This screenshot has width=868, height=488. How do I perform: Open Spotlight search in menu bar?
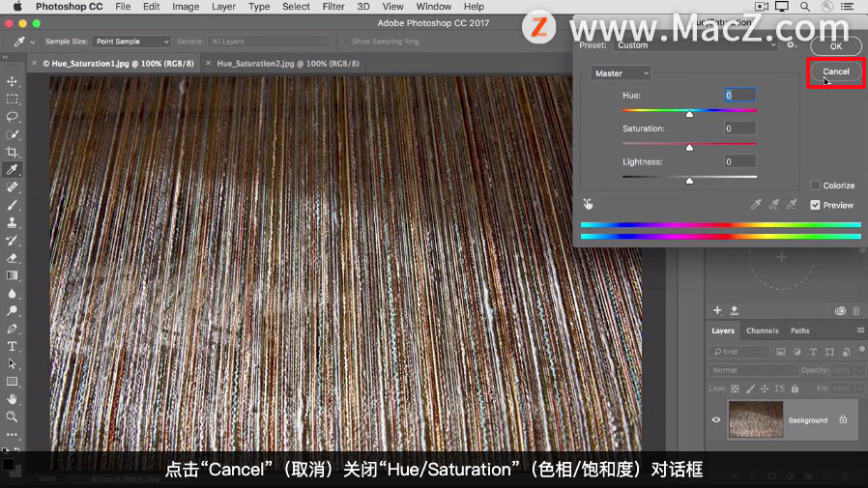(x=805, y=7)
